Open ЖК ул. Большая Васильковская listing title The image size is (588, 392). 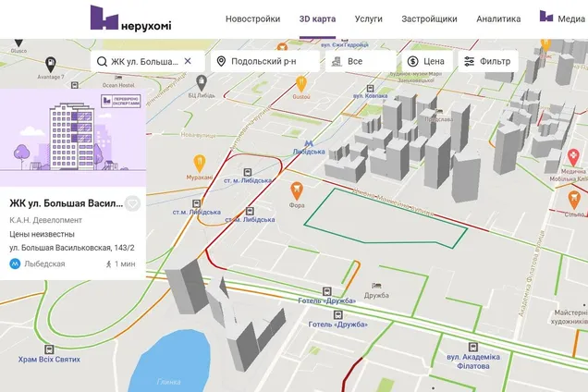coord(66,203)
